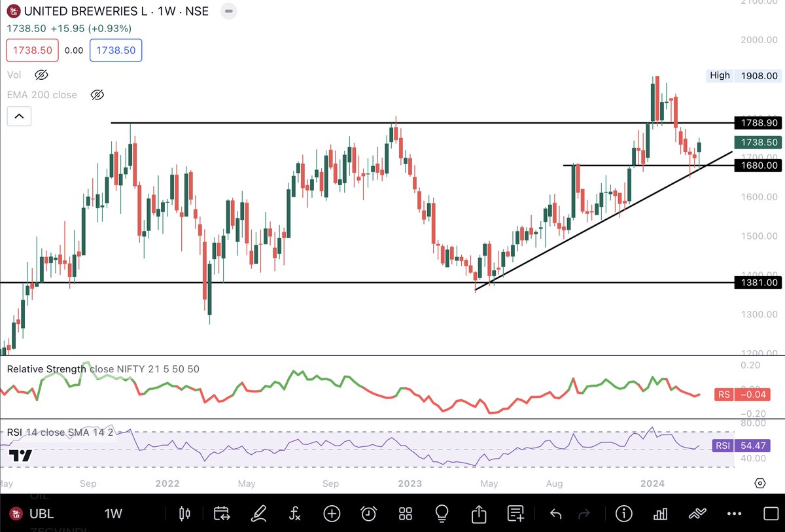Toggle visibility of EMA 200 close
785x532 pixels.
(x=97, y=94)
